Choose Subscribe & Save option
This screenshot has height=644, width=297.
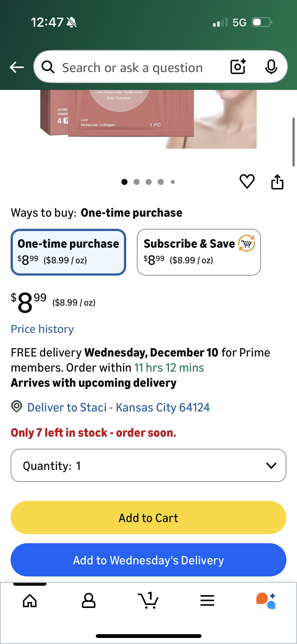point(199,252)
